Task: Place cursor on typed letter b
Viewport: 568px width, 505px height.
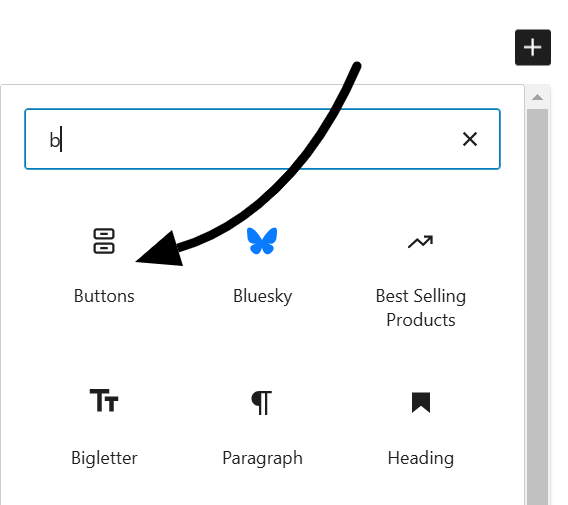Action: click(55, 140)
